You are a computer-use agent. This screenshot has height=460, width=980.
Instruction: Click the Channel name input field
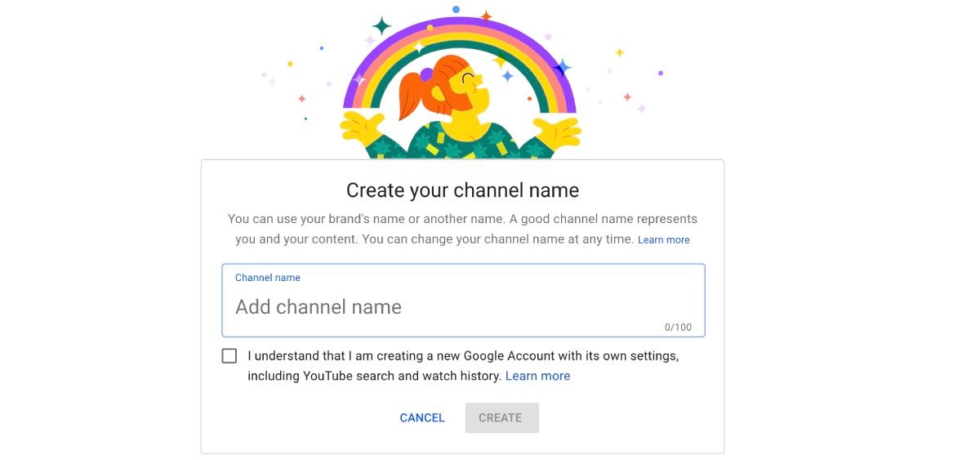[x=463, y=301]
